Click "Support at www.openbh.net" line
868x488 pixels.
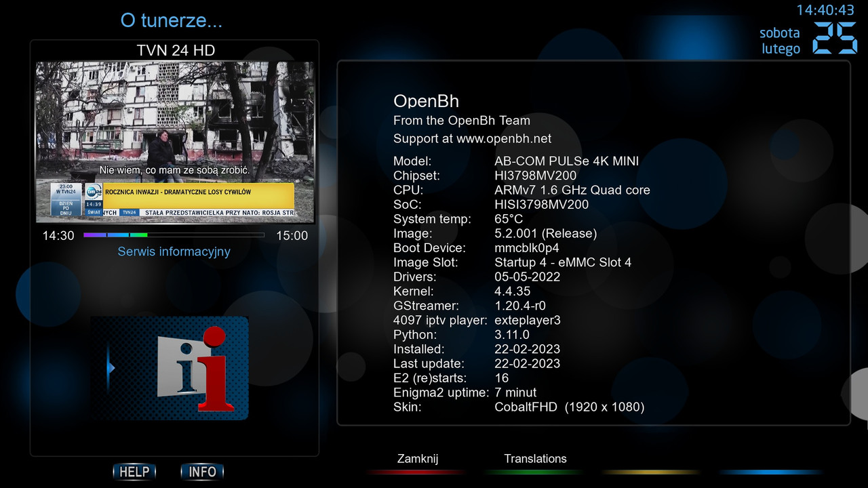click(x=473, y=139)
